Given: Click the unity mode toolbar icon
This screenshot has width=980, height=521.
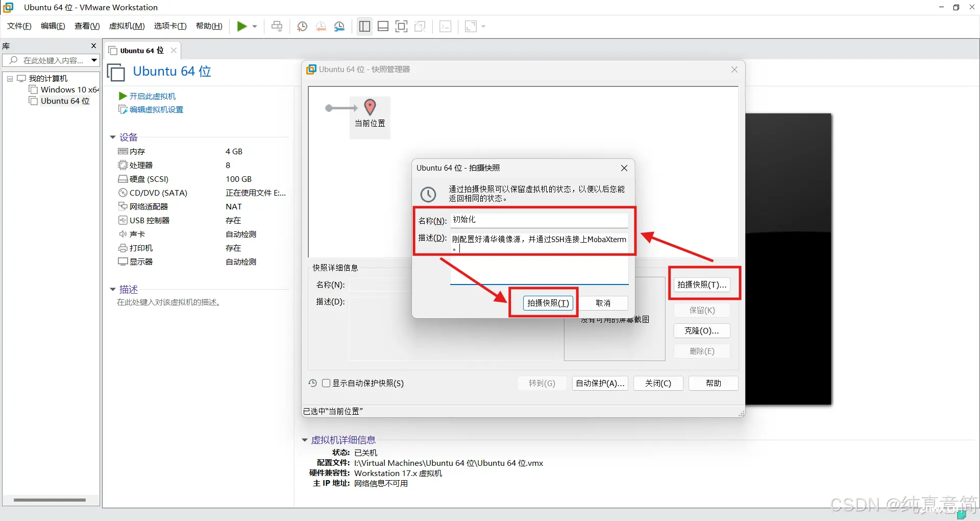Looking at the screenshot, I should click(420, 27).
